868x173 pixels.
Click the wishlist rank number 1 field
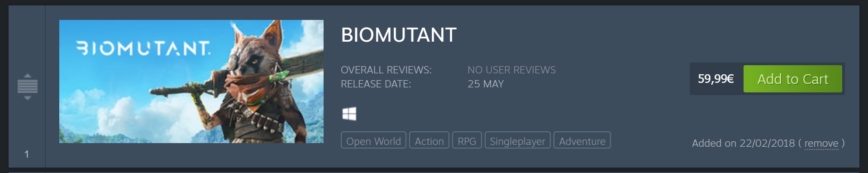(27, 154)
